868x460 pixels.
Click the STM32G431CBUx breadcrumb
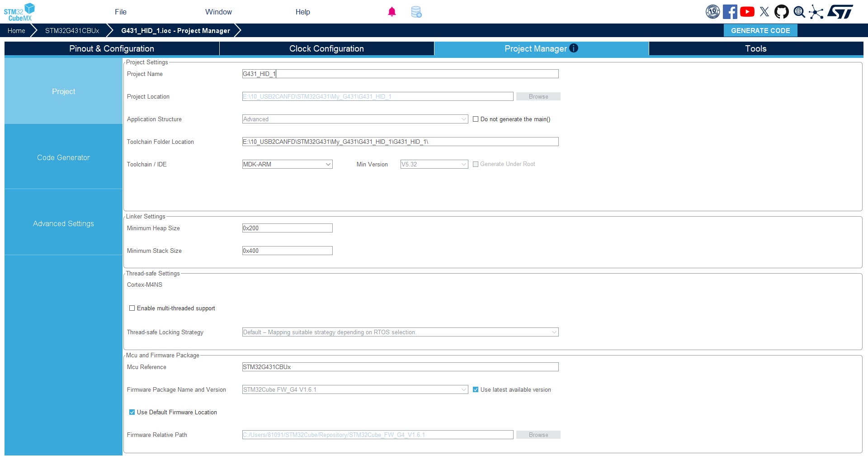[x=72, y=30]
